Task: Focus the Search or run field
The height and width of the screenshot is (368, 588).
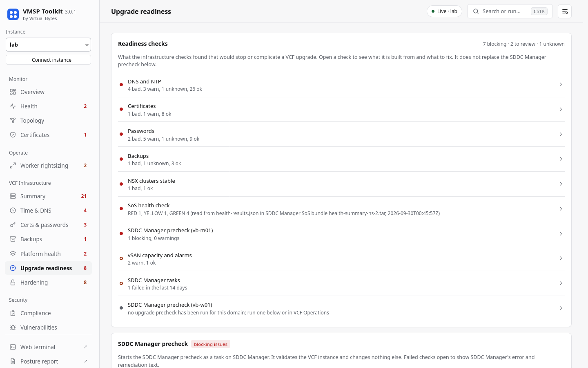Action: click(x=510, y=11)
